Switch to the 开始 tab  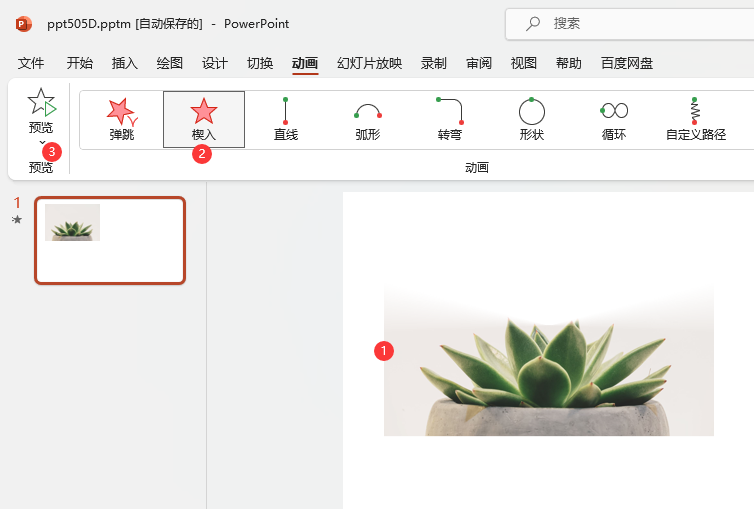click(x=80, y=63)
